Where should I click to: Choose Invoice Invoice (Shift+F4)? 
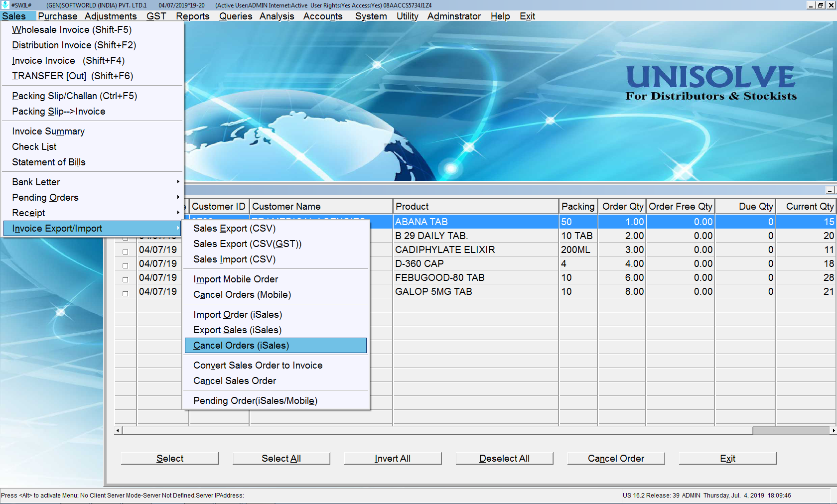click(x=93, y=60)
